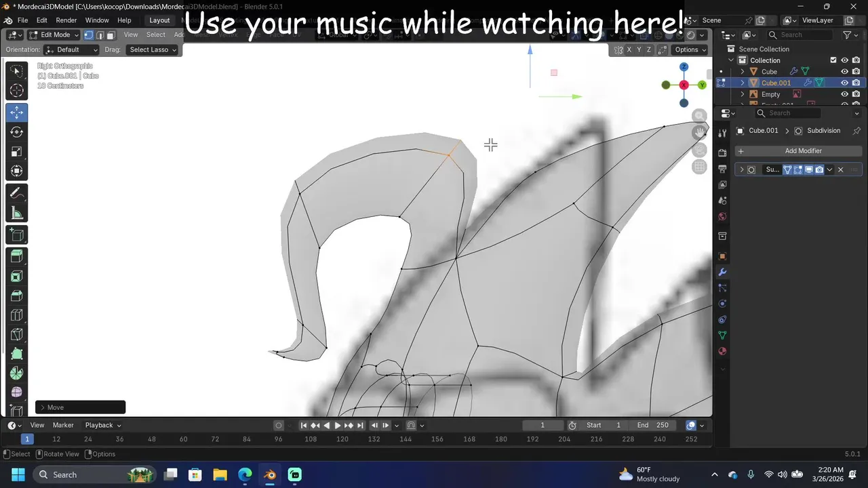Switch to the Layout workspace tab
This screenshot has width=868, height=488.
click(159, 20)
